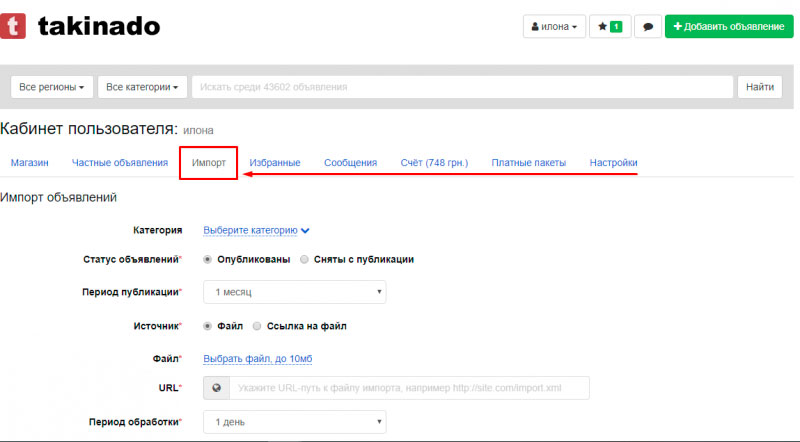Choose Файл as the import source

(x=208, y=326)
